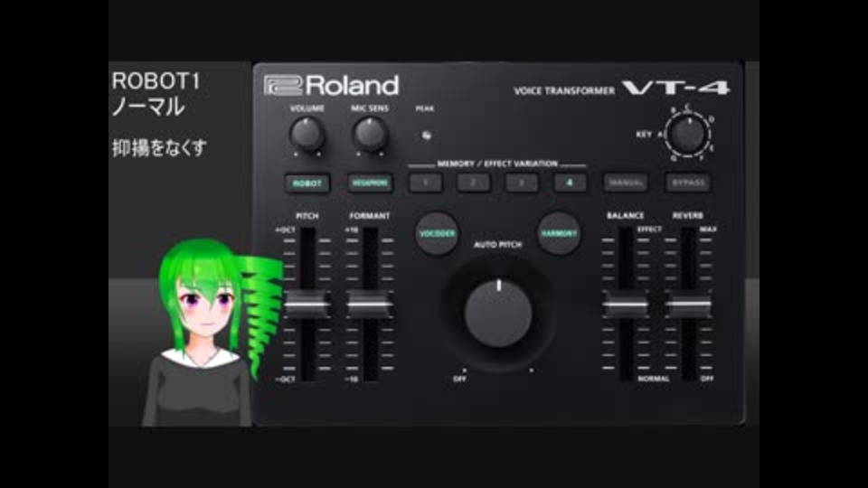The image size is (868, 488).
Task: Select memory slot 3 button
Action: coord(522,183)
